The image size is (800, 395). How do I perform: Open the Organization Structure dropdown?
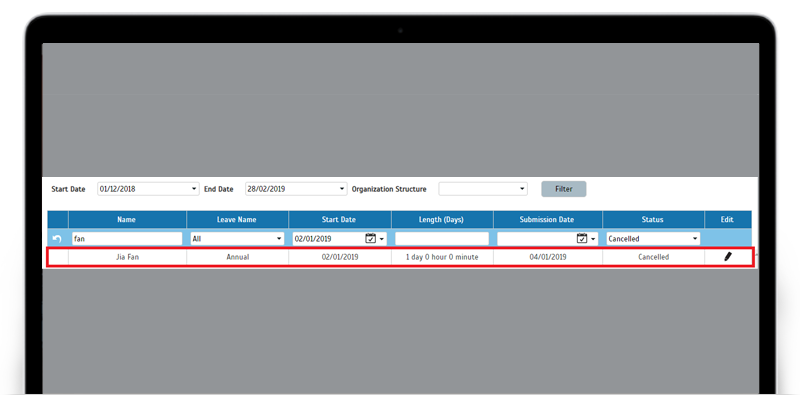click(x=483, y=189)
